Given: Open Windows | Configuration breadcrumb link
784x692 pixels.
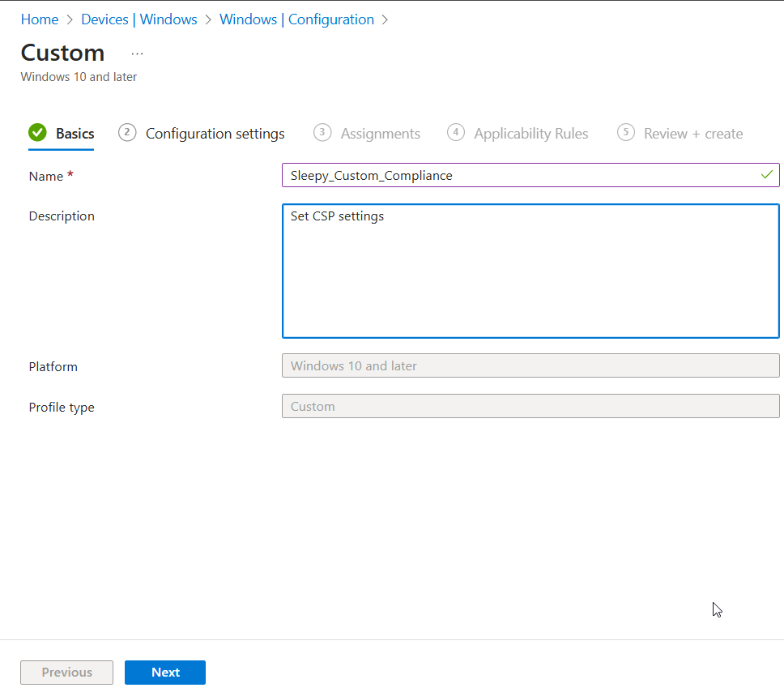Looking at the screenshot, I should click(295, 19).
